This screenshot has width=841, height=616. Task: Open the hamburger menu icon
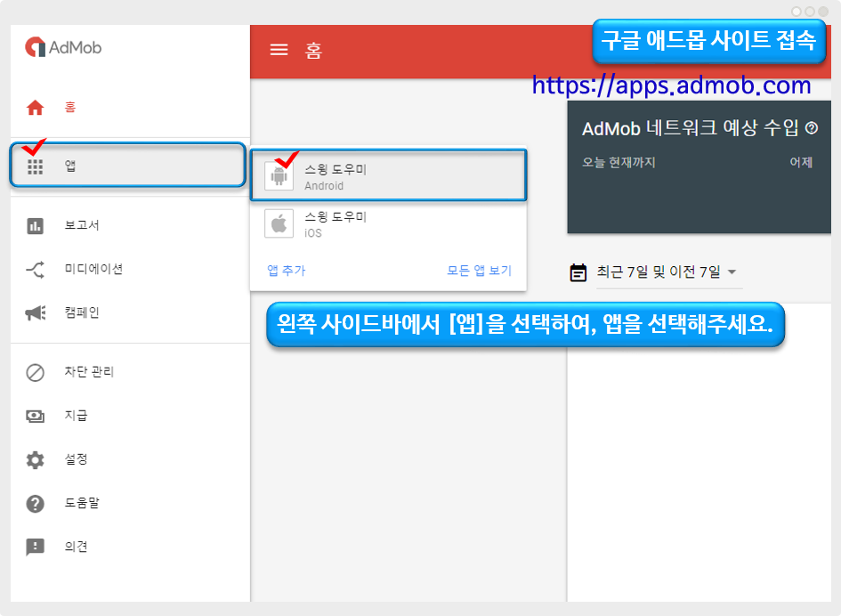coord(279,50)
